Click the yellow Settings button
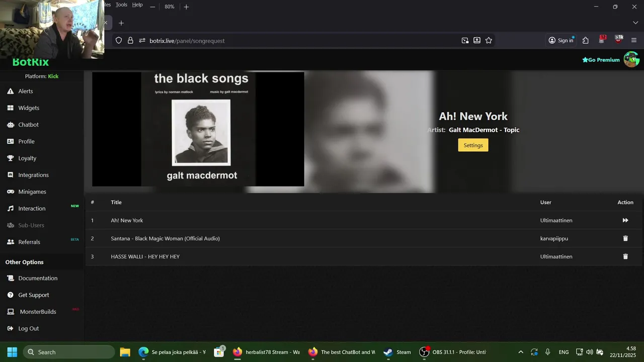Viewport: 644px width, 362px height. (473, 145)
